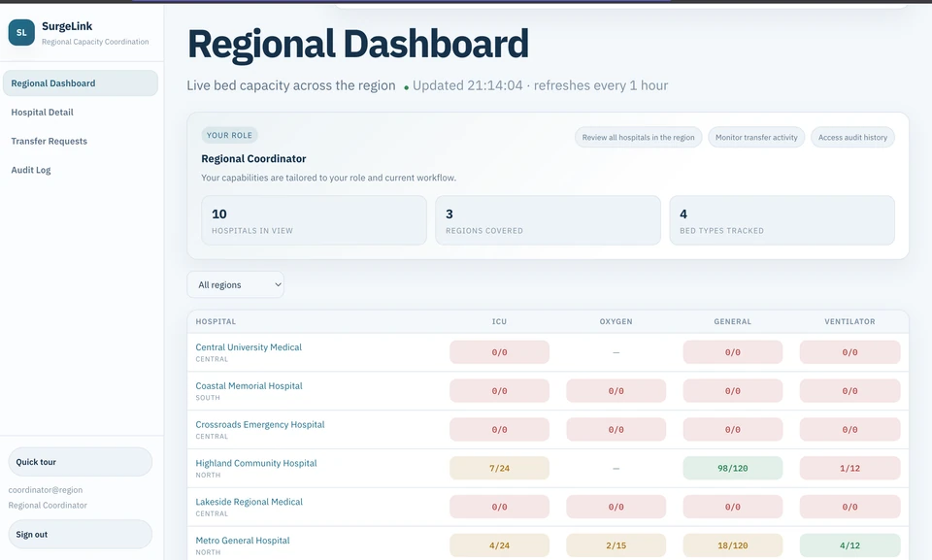This screenshot has height=560, width=932.
Task: Click Lakeside Regional Medical ICU cell 0/0
Action: [499, 507]
